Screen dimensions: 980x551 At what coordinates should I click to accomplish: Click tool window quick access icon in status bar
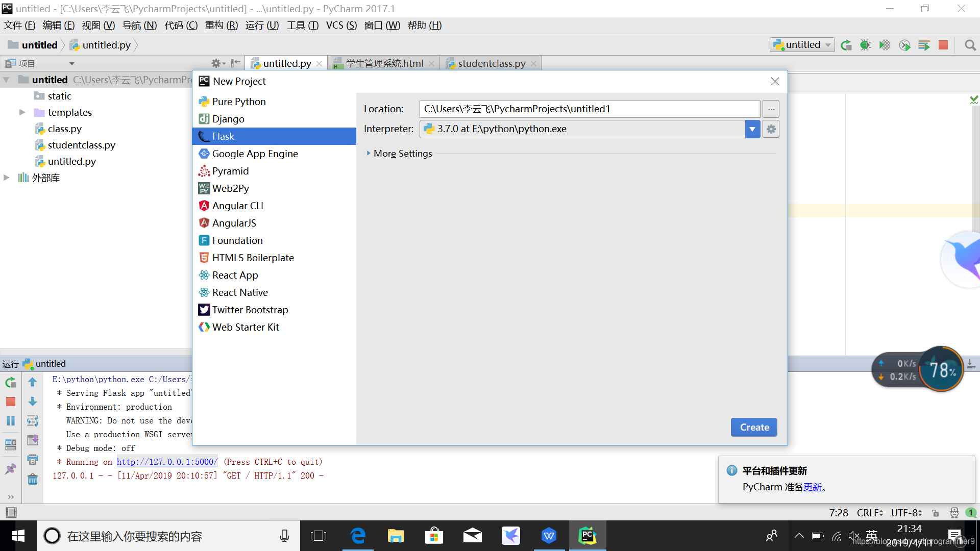[x=11, y=512]
